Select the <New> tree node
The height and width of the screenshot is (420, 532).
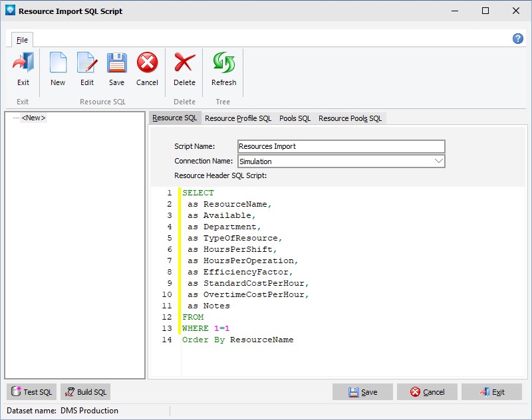pos(33,118)
